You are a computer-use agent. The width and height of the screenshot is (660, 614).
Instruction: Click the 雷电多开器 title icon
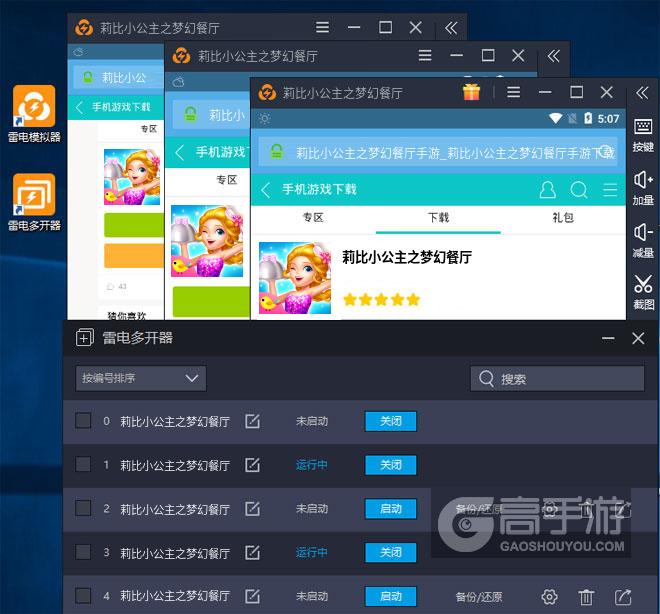[x=85, y=338]
